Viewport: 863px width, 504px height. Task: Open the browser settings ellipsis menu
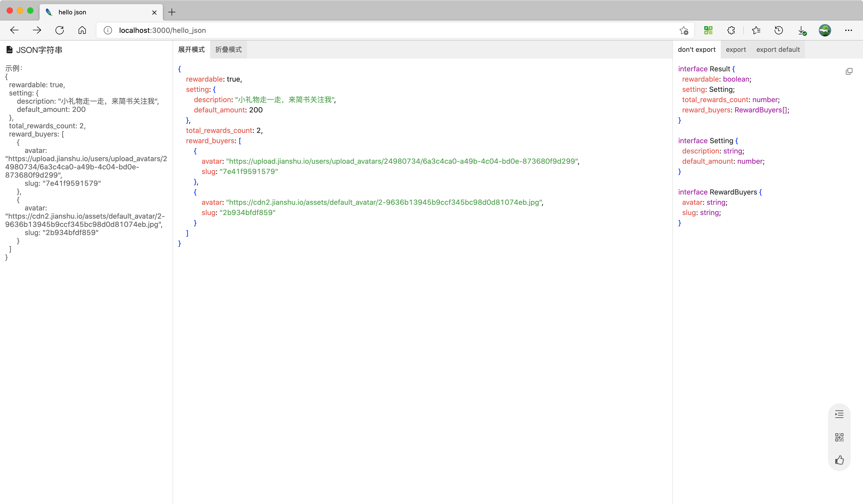point(848,30)
